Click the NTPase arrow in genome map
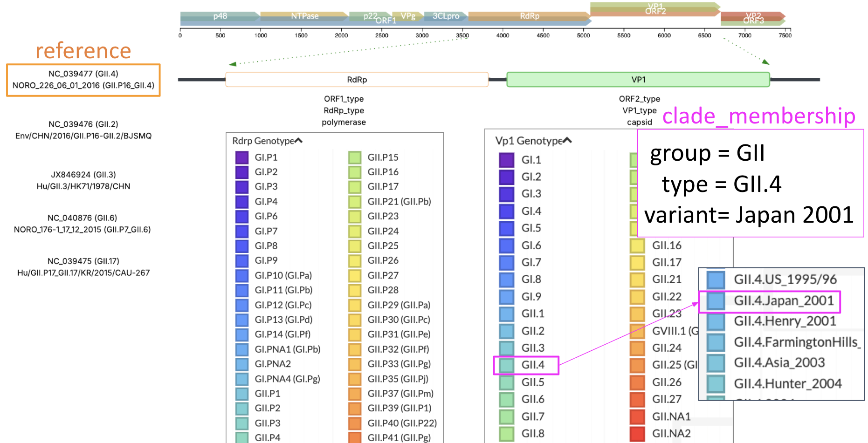Viewport: 868px width, 443px height. [x=304, y=16]
